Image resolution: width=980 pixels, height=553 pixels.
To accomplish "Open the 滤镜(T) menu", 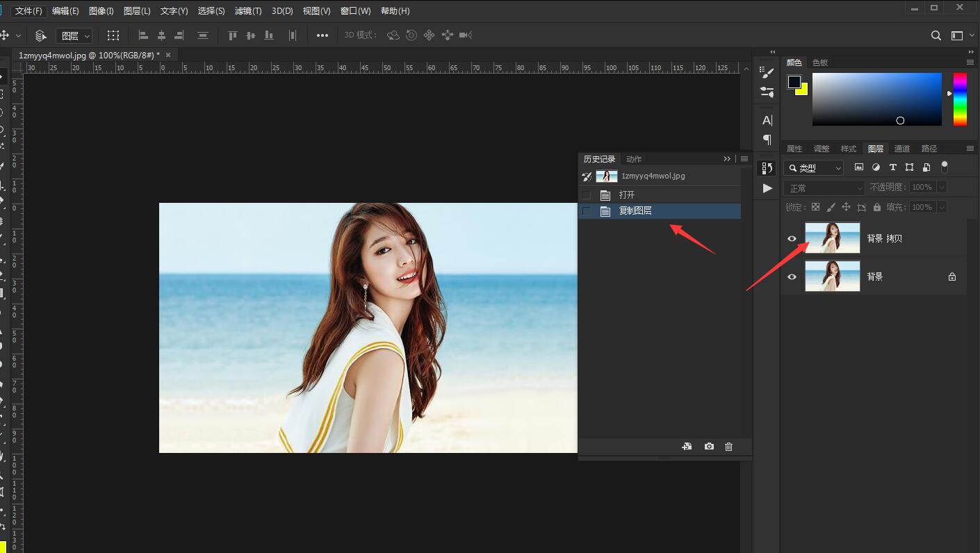I will pos(248,11).
